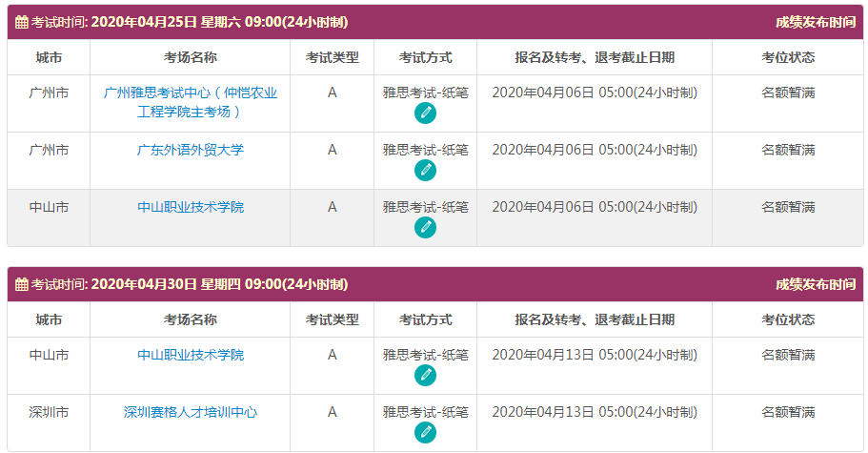The width and height of the screenshot is (868, 453).
Task: Click the calendar icon for April 25 exam
Action: 22,22
